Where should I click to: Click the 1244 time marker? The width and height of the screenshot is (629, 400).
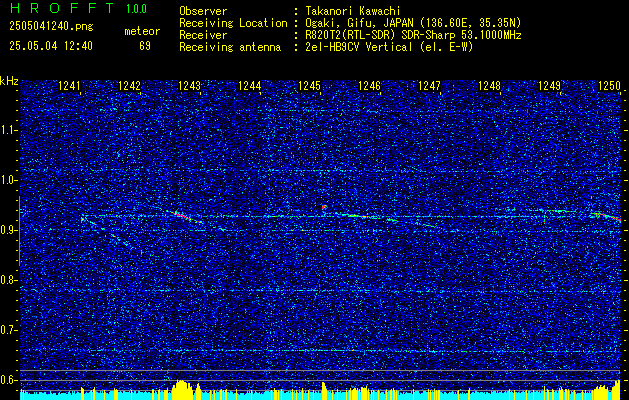tap(250, 86)
